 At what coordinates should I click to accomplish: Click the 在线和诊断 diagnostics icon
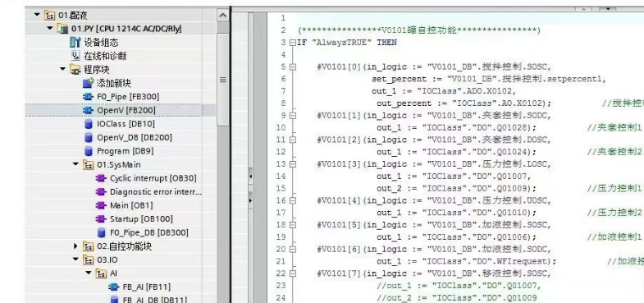(75, 56)
